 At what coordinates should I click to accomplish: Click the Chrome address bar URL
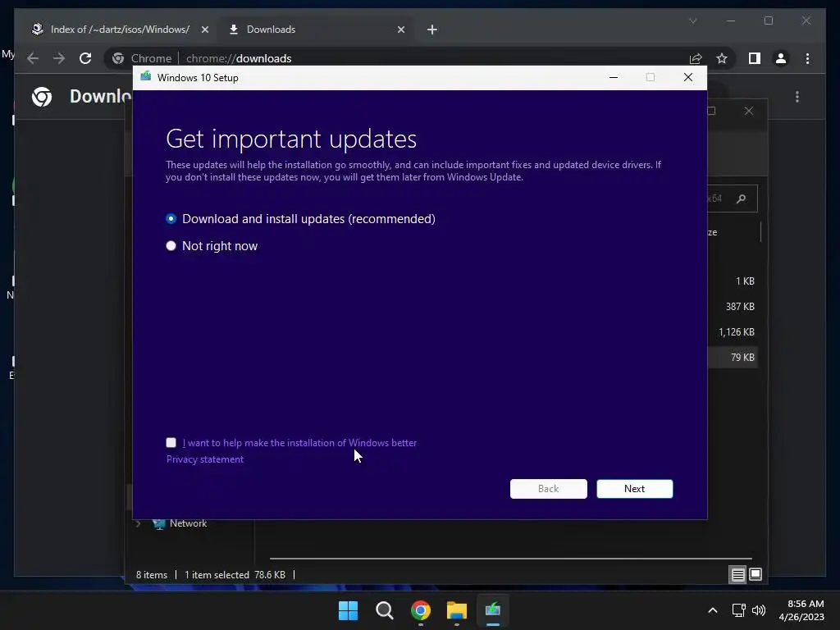[239, 58]
